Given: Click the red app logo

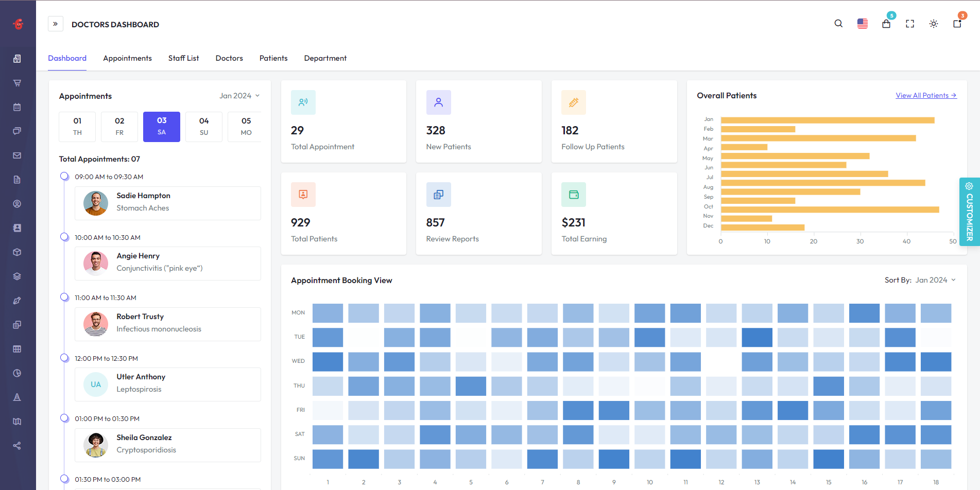Looking at the screenshot, I should (18, 24).
